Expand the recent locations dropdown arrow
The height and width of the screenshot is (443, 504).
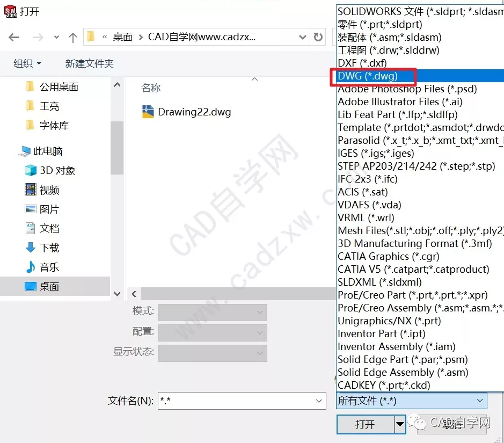click(56, 37)
